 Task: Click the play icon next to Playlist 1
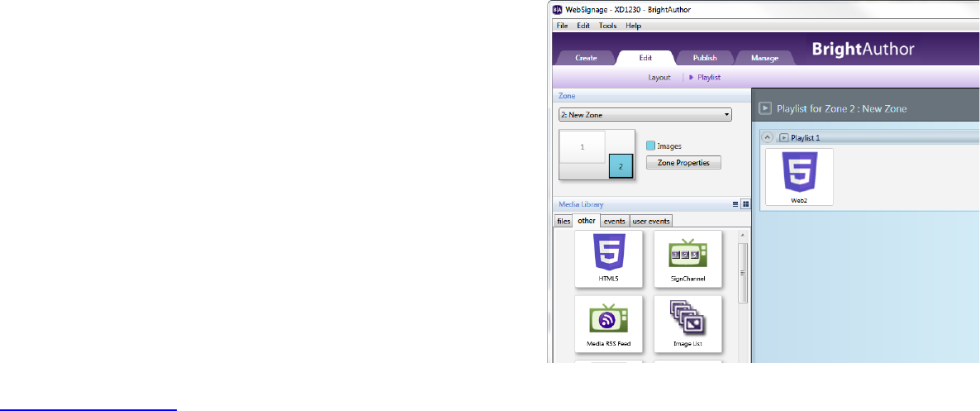coord(784,137)
